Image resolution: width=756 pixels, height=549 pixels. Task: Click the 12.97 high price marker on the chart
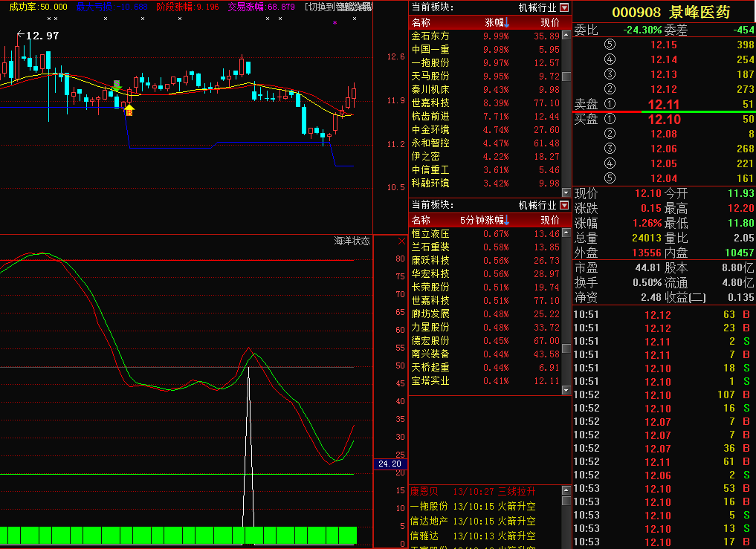click(41, 35)
